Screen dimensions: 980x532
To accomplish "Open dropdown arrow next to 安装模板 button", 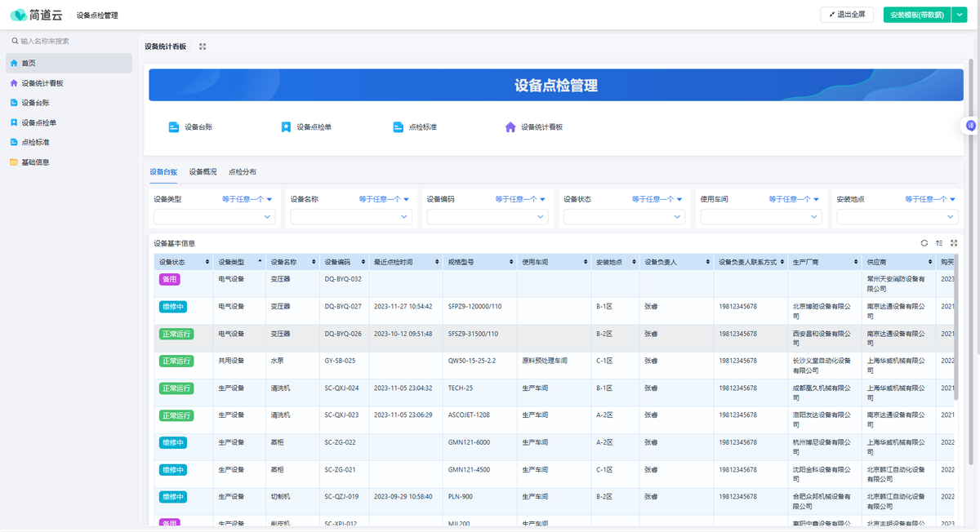I will pos(960,15).
